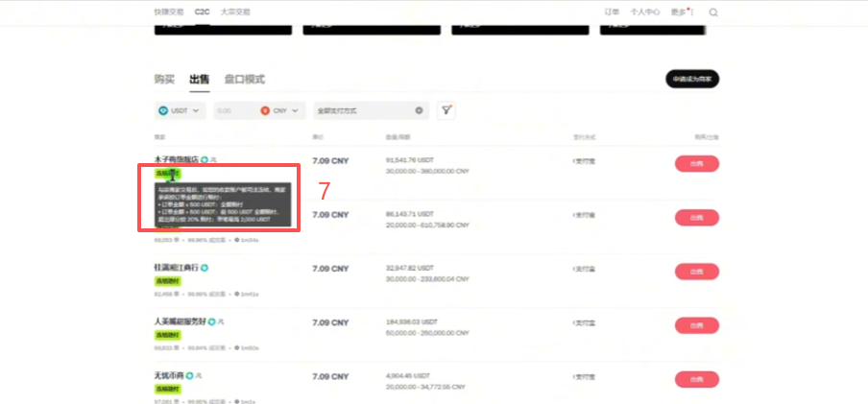868x404 pixels.
Task: Expand the USDT currency dropdown
Action: tap(181, 110)
